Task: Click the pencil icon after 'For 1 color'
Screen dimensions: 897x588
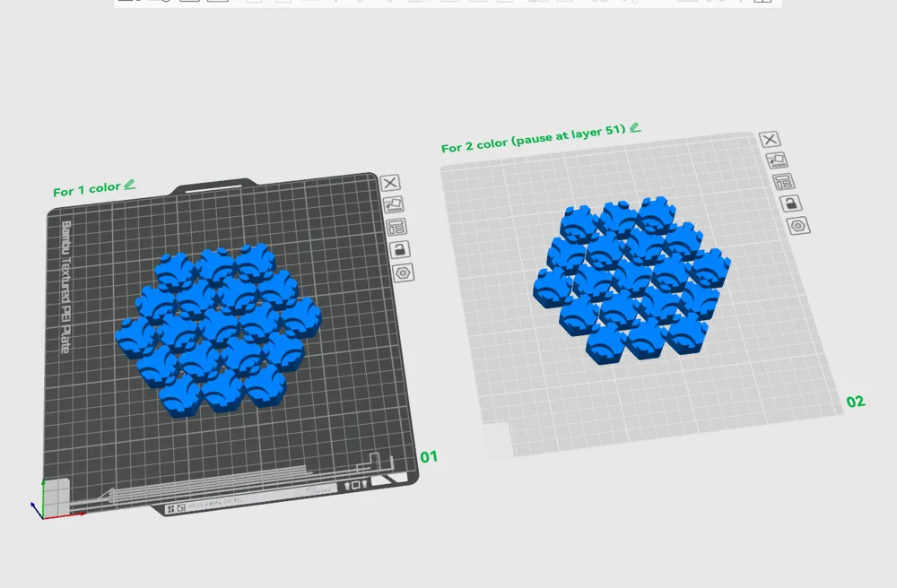Action: tap(130, 185)
